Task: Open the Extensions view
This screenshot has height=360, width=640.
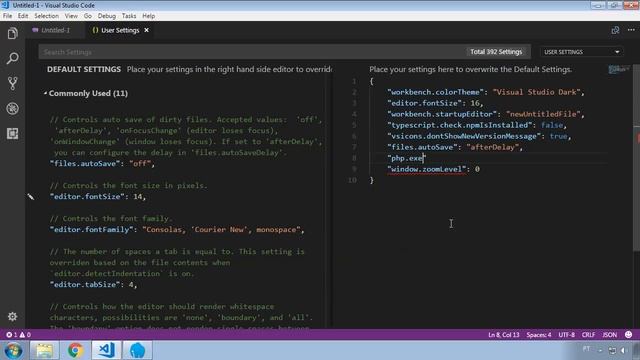Action: pyautogui.click(x=12, y=133)
